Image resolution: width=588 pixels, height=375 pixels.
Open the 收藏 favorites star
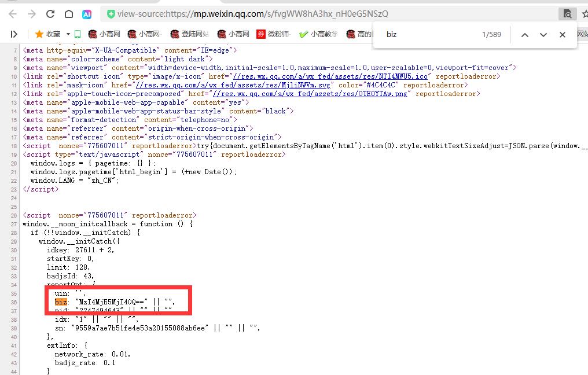point(47,34)
